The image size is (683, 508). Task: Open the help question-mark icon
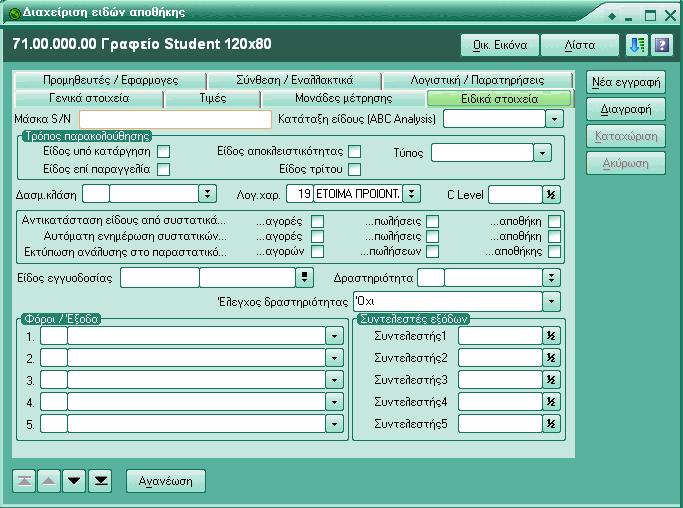click(662, 45)
